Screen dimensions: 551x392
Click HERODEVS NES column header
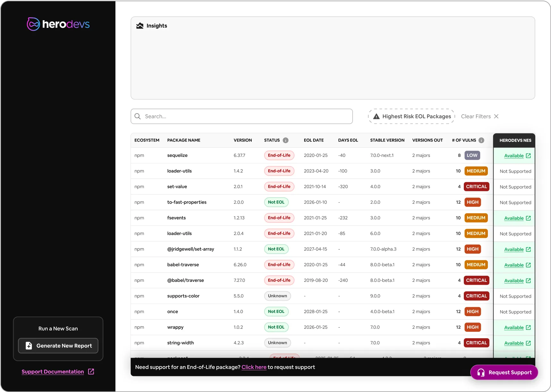pos(515,140)
